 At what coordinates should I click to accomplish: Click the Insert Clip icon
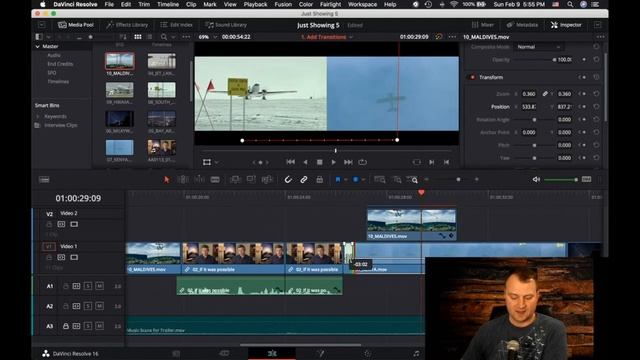[x=235, y=180]
